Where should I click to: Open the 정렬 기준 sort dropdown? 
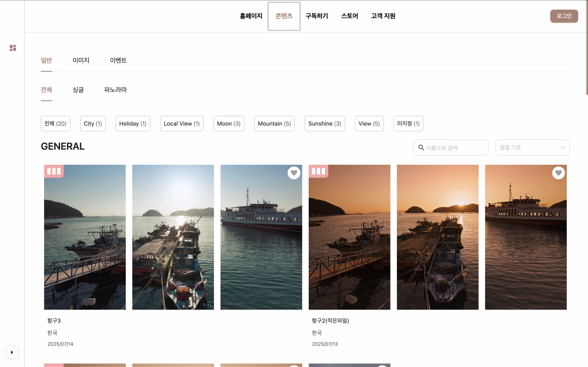[532, 147]
